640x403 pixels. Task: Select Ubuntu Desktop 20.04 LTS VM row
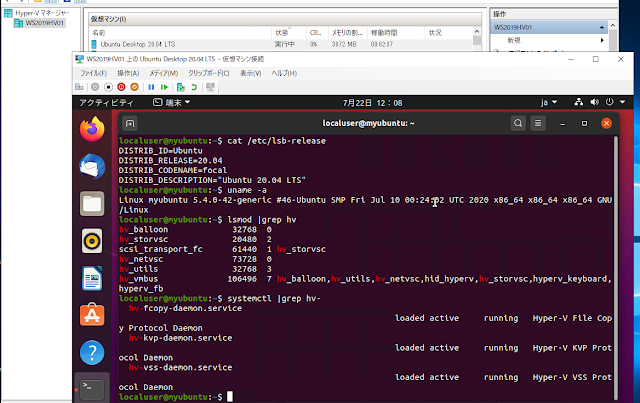click(x=282, y=44)
